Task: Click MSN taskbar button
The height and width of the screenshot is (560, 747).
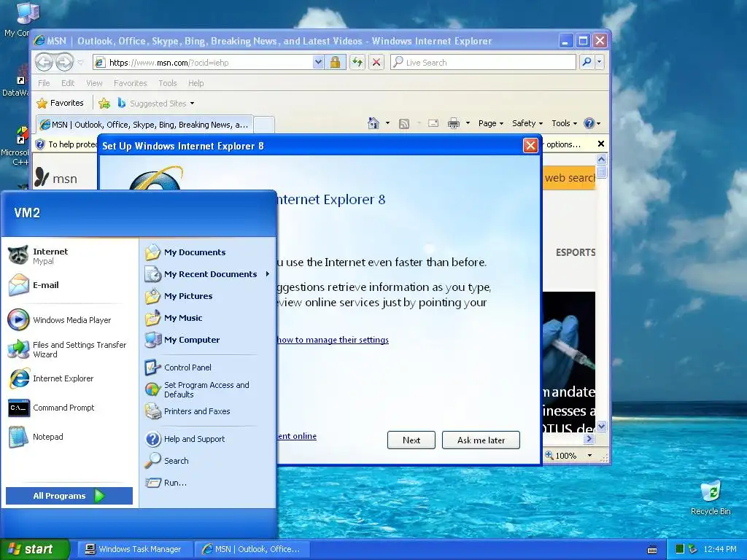Action: pos(252,549)
